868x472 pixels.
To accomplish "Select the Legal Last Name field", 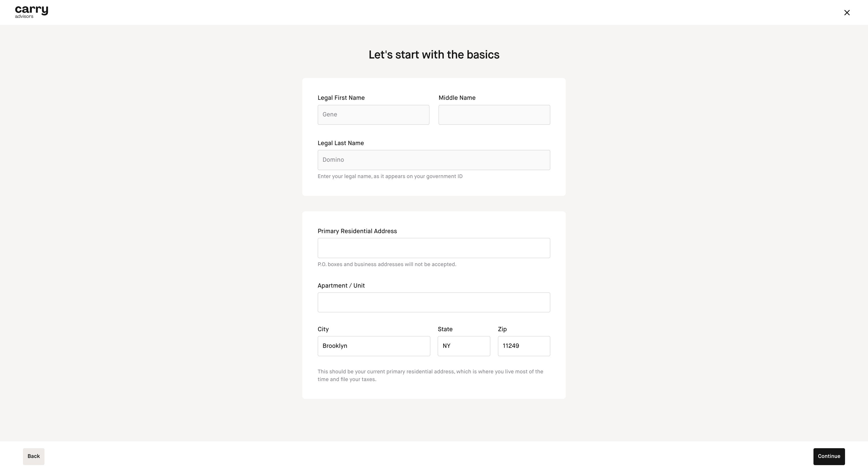I will click(434, 160).
